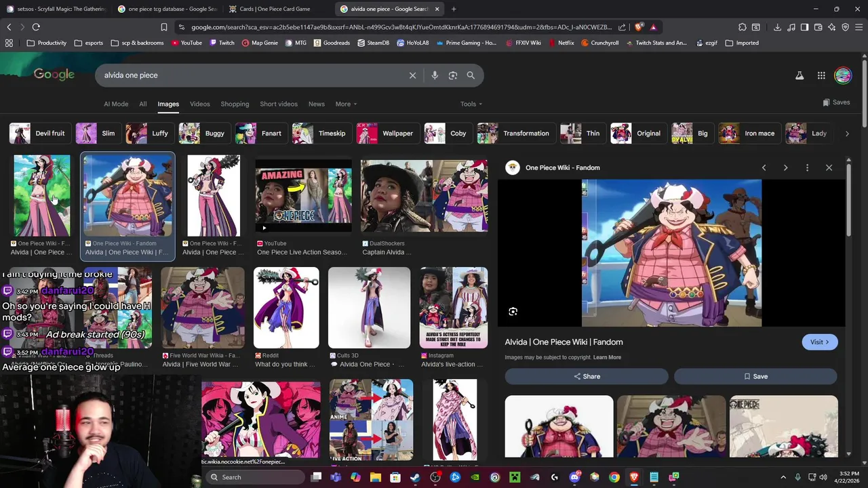Open File Explorer from the taskbar

pos(375,477)
